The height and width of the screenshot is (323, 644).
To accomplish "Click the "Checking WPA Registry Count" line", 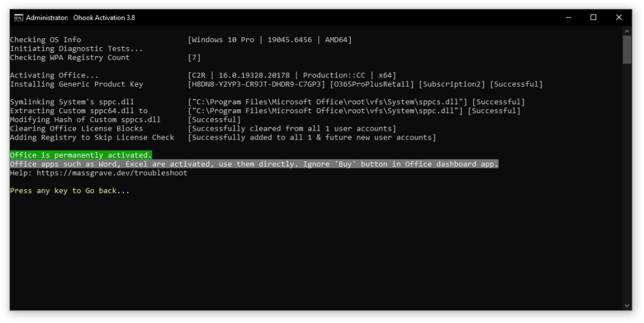I will [x=70, y=58].
